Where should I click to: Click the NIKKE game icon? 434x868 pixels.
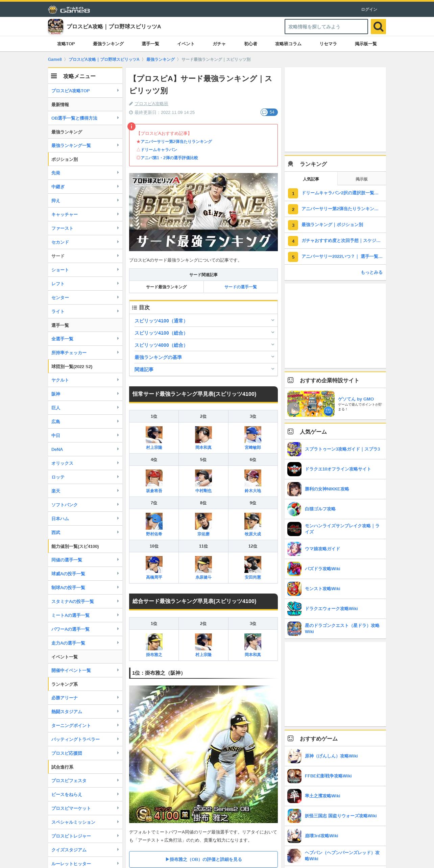click(294, 489)
